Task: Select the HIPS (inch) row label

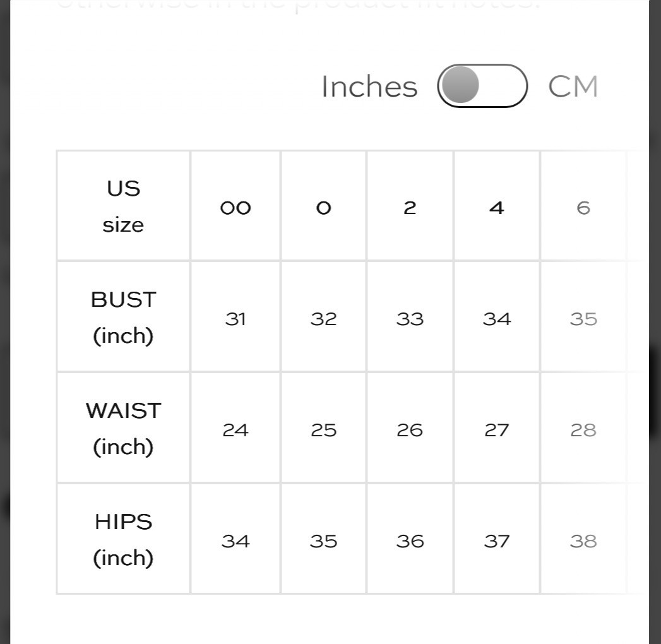Action: [x=123, y=539]
